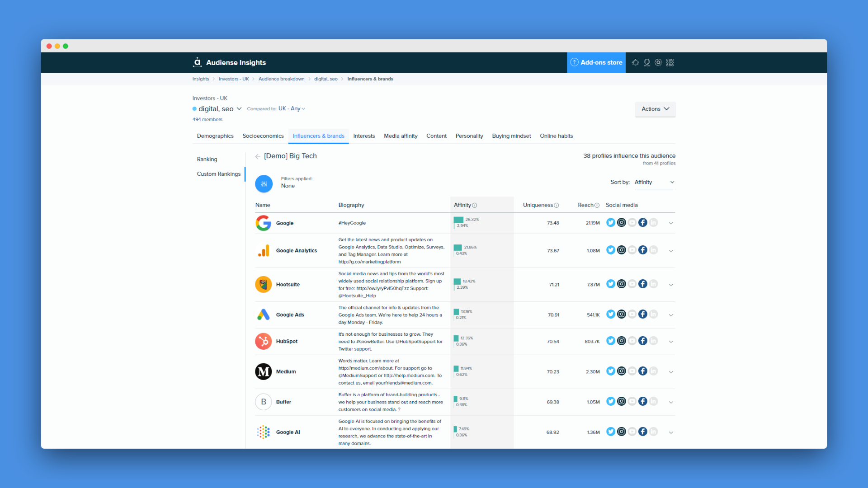Go to Audience breakdown breadcrumb link

tap(282, 79)
